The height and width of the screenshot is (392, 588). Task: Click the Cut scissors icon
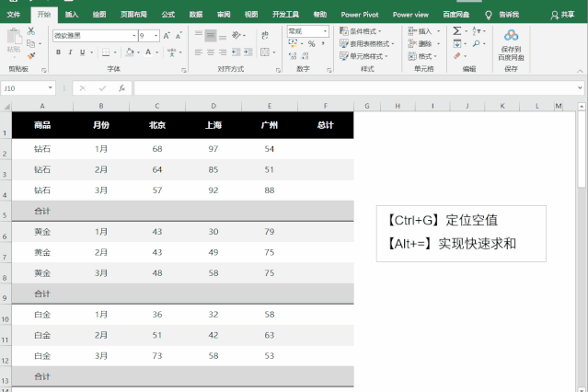pyautogui.click(x=31, y=30)
